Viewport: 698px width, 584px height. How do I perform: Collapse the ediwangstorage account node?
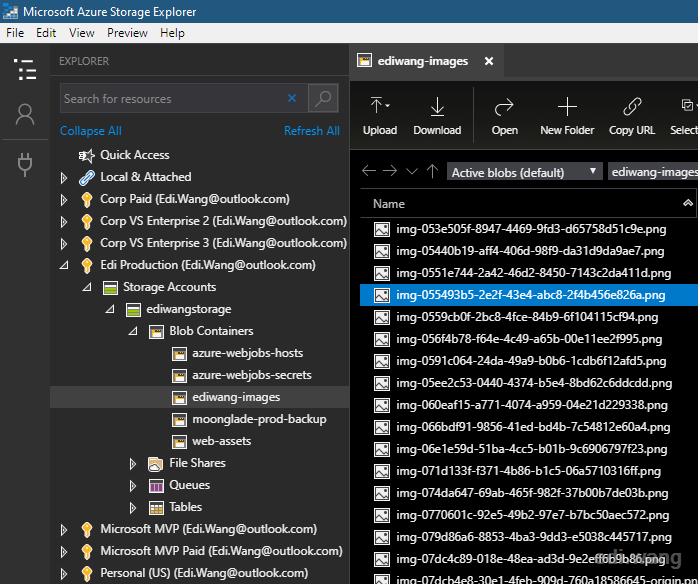click(110, 309)
